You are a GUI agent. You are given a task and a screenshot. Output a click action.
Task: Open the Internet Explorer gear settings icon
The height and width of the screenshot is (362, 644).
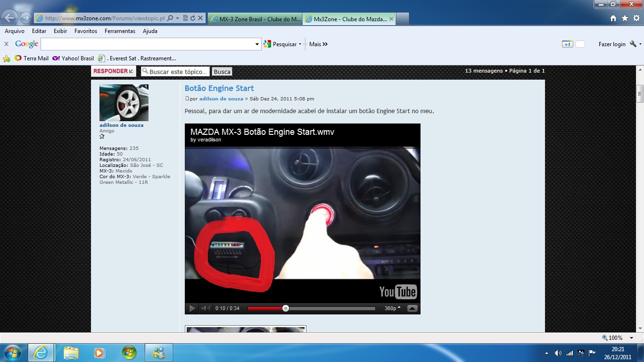[x=636, y=18]
